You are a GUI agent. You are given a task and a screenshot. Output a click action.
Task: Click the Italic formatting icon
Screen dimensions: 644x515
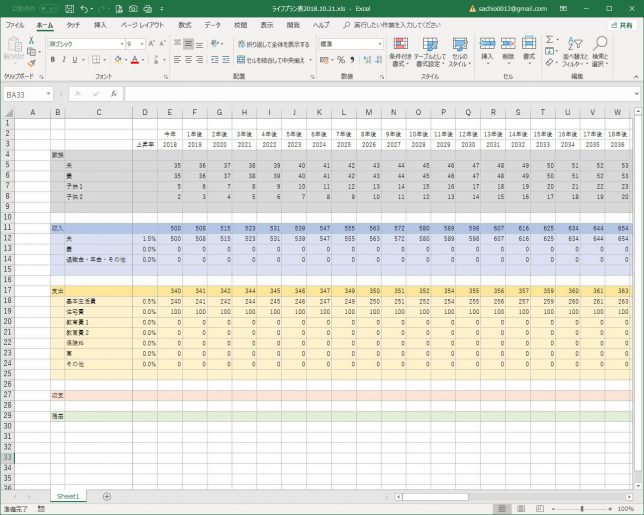[x=63, y=60]
